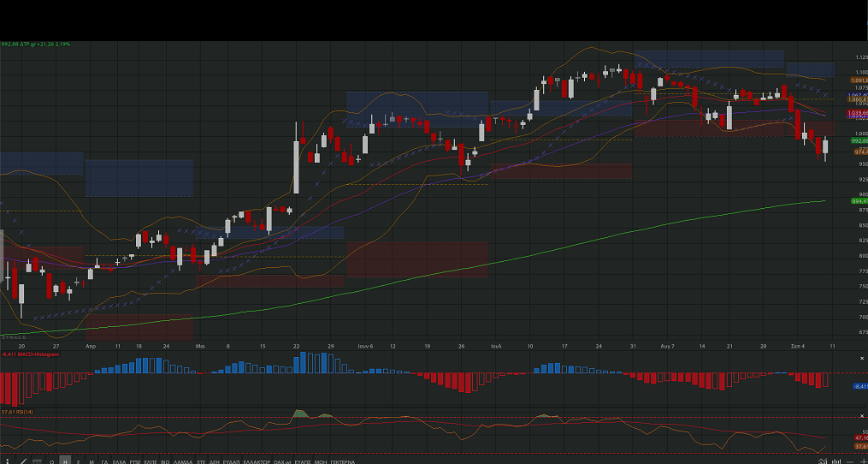
Task: Close the RSI(14) panel
Action: [x=862, y=416]
